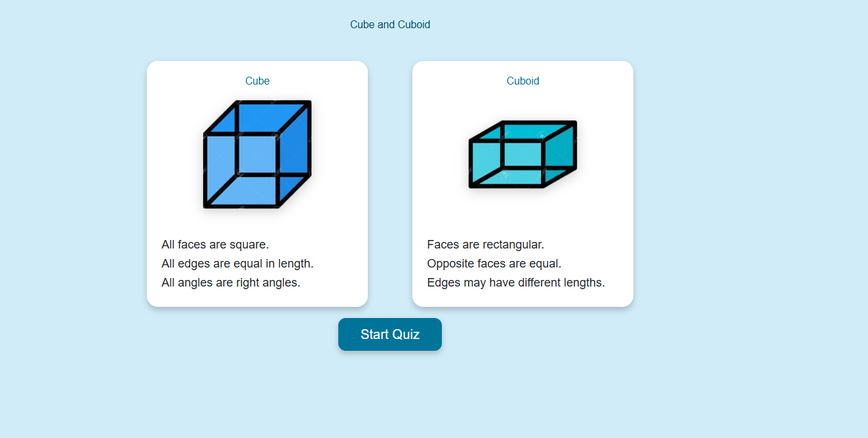
Task: Select the Cuboid card heading
Action: click(x=523, y=81)
